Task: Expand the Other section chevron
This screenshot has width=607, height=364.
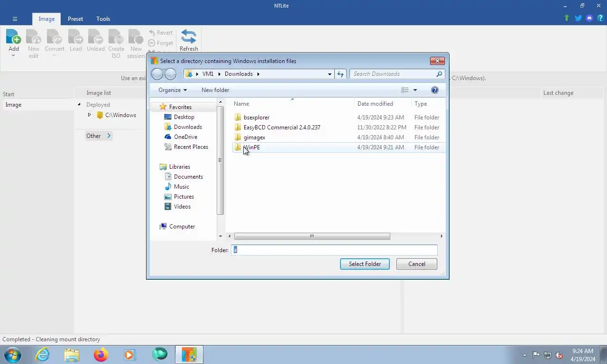Action: click(x=109, y=136)
